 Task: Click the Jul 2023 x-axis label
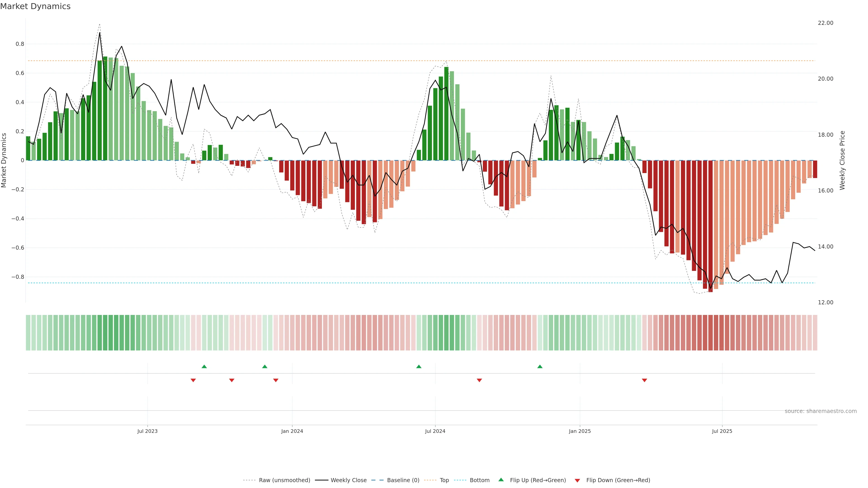tap(147, 431)
